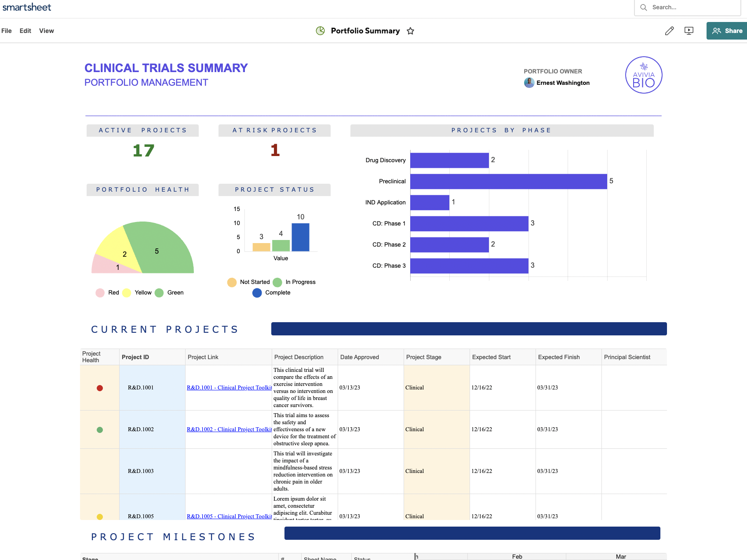The image size is (747, 560).
Task: Click the Active Projects value 17
Action: point(143,151)
